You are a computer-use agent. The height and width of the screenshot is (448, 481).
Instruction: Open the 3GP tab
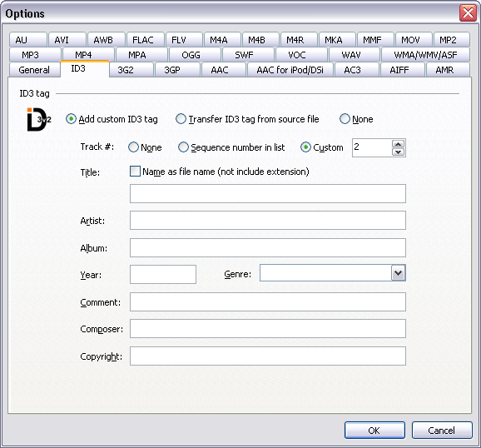[x=177, y=70]
